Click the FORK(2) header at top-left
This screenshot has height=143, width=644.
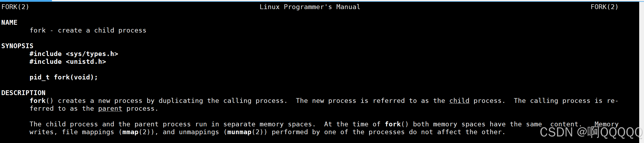[x=15, y=7]
